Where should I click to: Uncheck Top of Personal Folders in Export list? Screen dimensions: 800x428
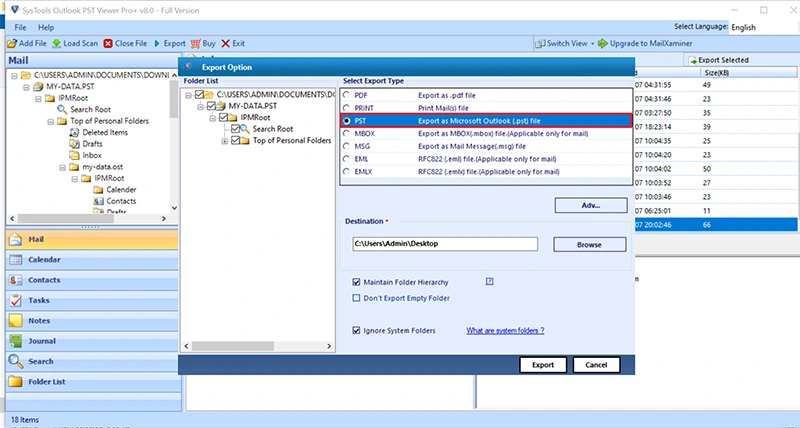pos(235,140)
